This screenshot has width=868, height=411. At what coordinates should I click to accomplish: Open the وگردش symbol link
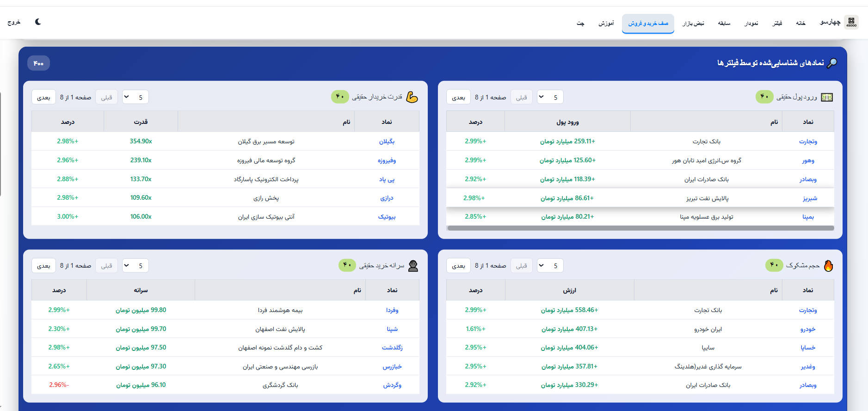pyautogui.click(x=392, y=385)
